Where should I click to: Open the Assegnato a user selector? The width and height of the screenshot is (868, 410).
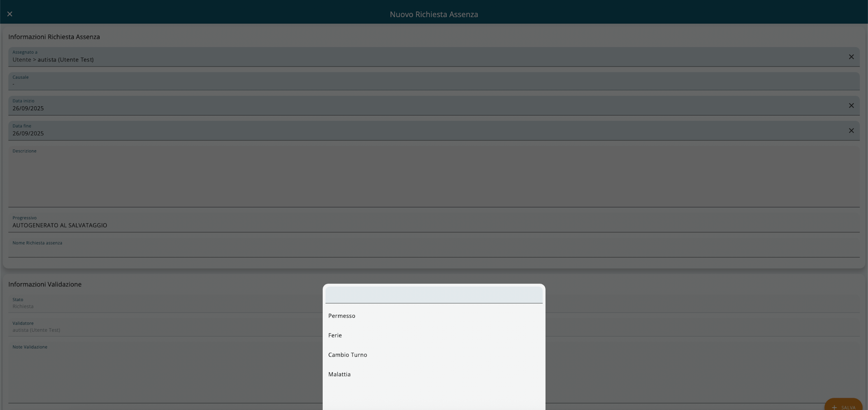click(x=407, y=57)
